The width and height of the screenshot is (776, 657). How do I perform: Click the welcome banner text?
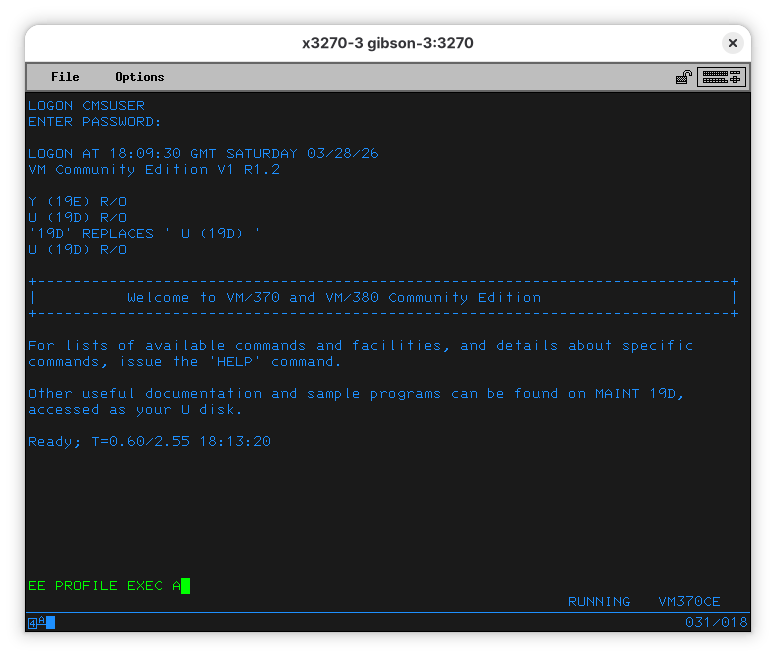coord(334,298)
